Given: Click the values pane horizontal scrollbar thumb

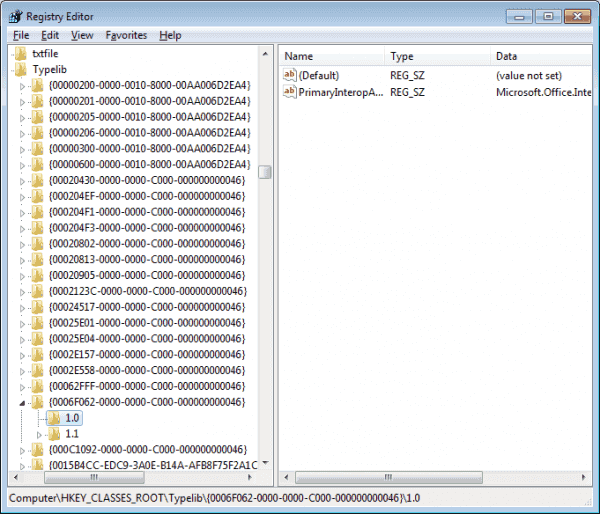Looking at the screenshot, I should point(389,477).
